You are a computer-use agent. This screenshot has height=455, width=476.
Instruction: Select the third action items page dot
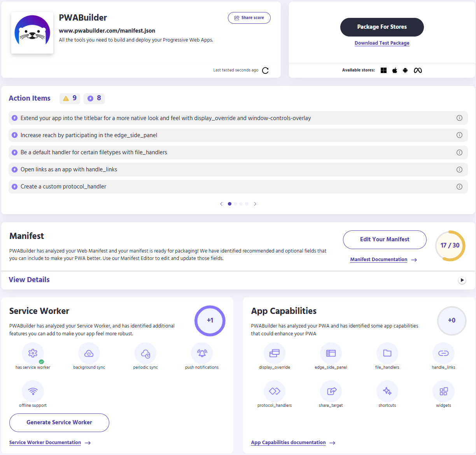241,204
